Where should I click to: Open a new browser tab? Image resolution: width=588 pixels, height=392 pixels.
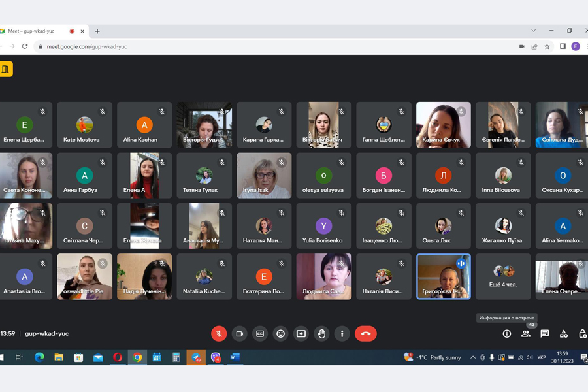97,31
